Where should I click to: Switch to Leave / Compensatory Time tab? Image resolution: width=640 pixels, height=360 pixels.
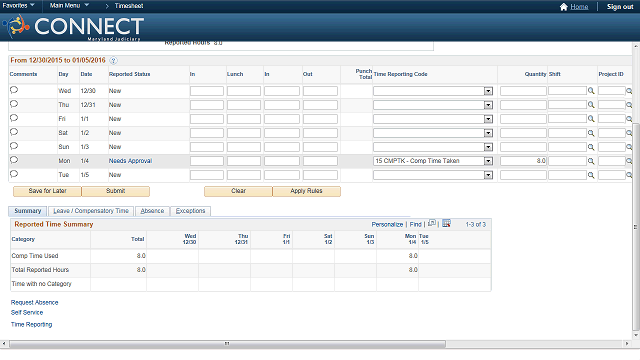tap(91, 211)
